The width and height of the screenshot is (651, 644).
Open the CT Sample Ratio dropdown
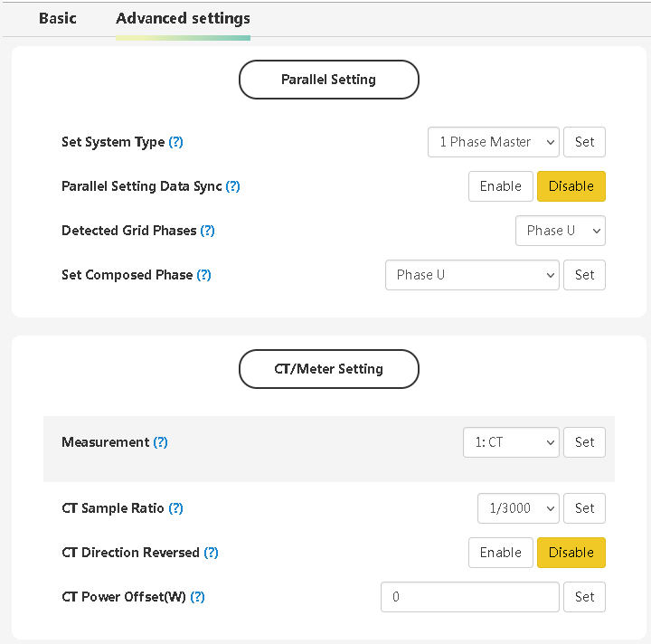pyautogui.click(x=518, y=508)
